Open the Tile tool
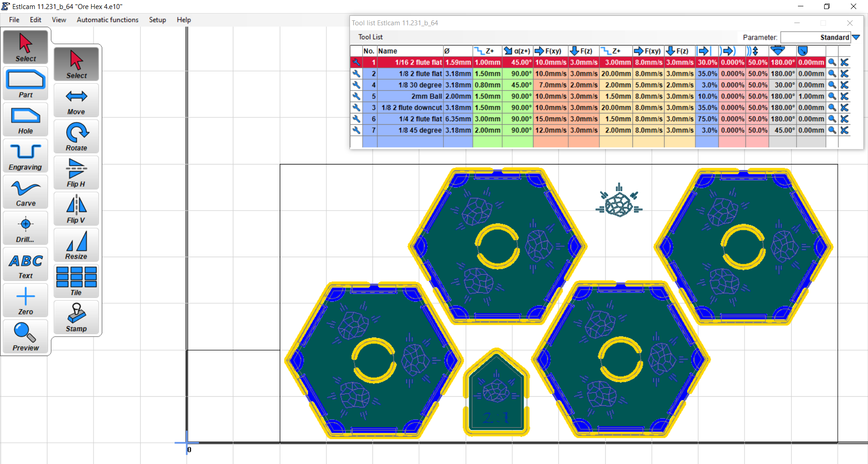Screen dimensions: 868x464 (76, 281)
